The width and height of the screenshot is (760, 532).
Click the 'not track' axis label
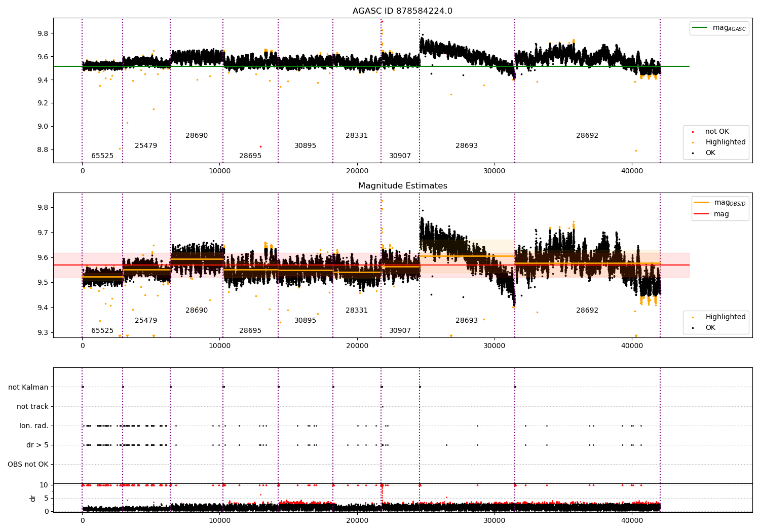pos(32,406)
